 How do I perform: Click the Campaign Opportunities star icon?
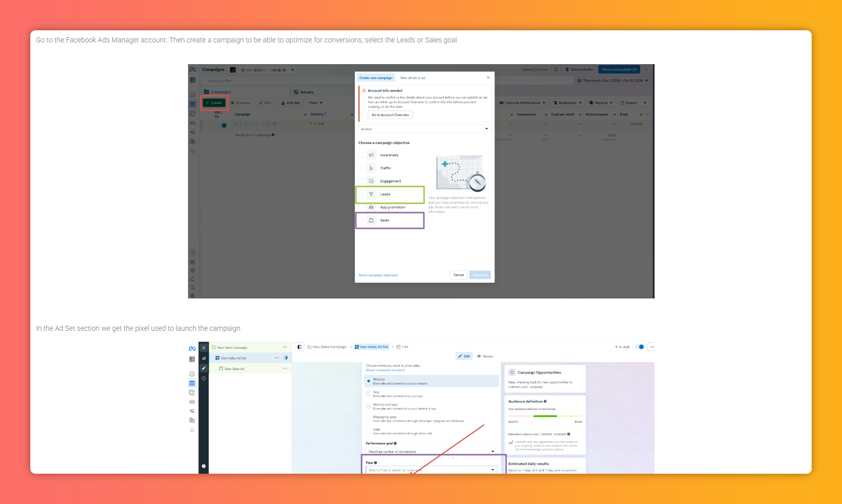pos(512,372)
